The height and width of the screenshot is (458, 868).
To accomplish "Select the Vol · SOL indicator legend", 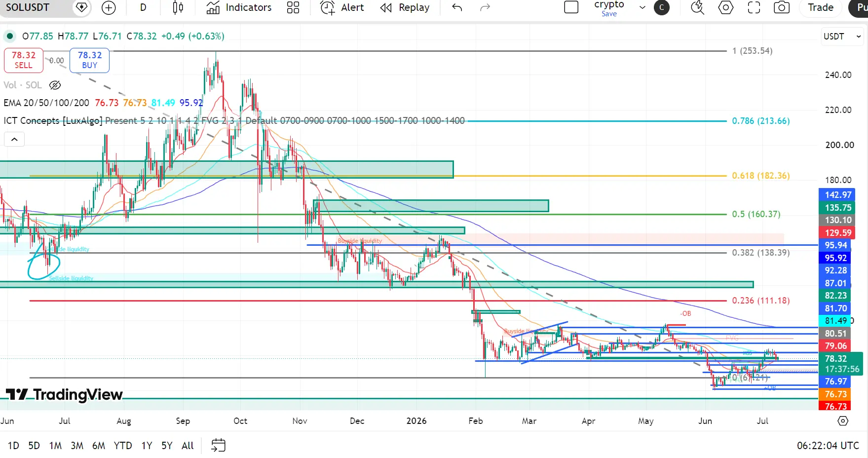I will click(x=23, y=85).
